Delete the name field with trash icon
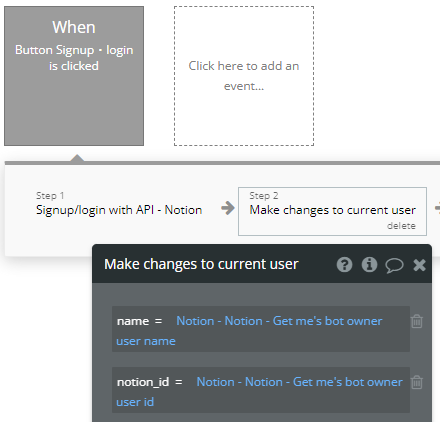 coord(417,321)
